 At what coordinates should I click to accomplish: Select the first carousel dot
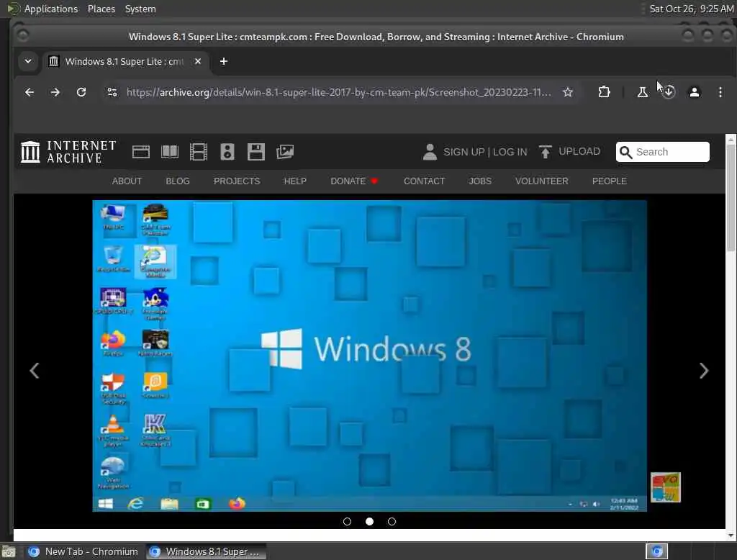348,521
